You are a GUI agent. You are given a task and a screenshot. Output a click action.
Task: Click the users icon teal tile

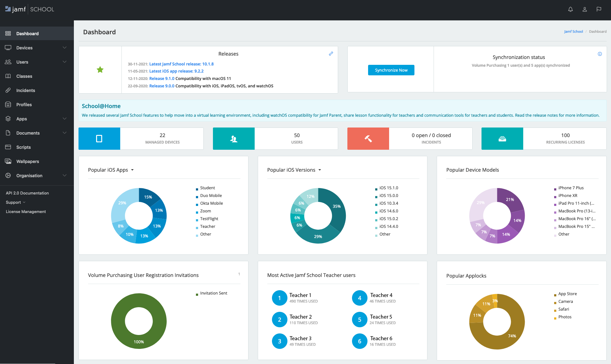(x=234, y=139)
